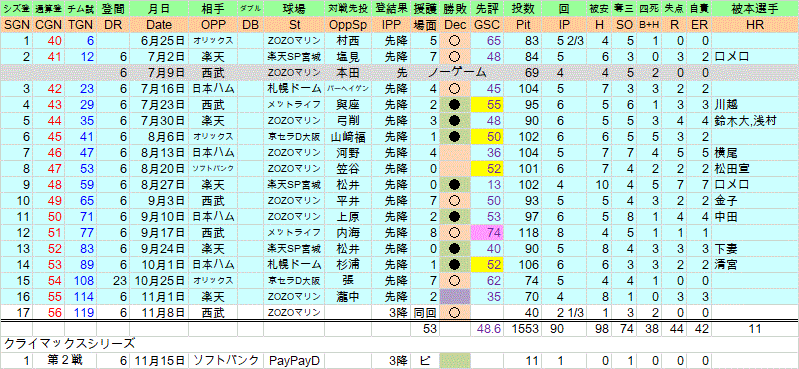This screenshot has width=799, height=369.
Task: Select the CGN column header
Action: (48, 24)
